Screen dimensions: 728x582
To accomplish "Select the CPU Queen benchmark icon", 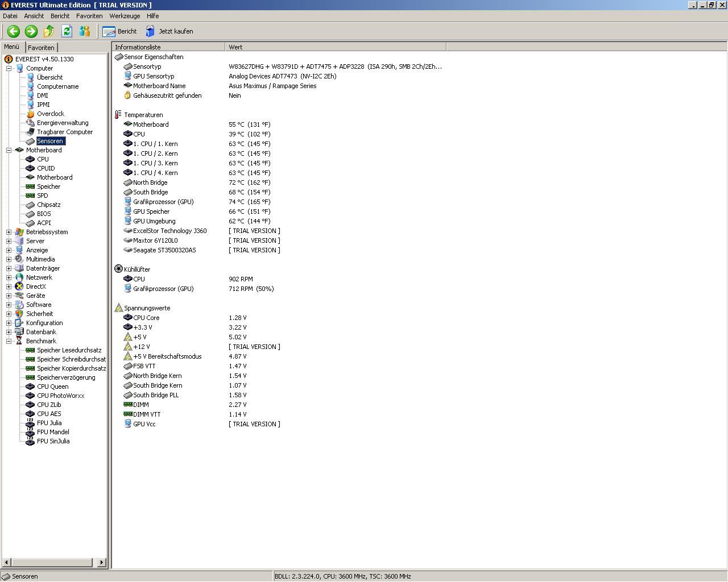I will click(x=30, y=386).
